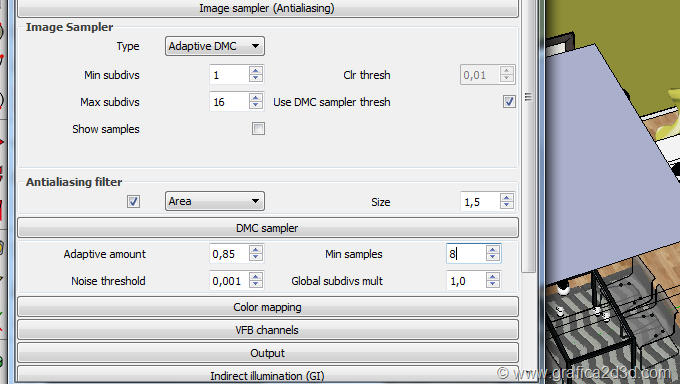Open the Image Sampler Type dropdown

[215, 46]
